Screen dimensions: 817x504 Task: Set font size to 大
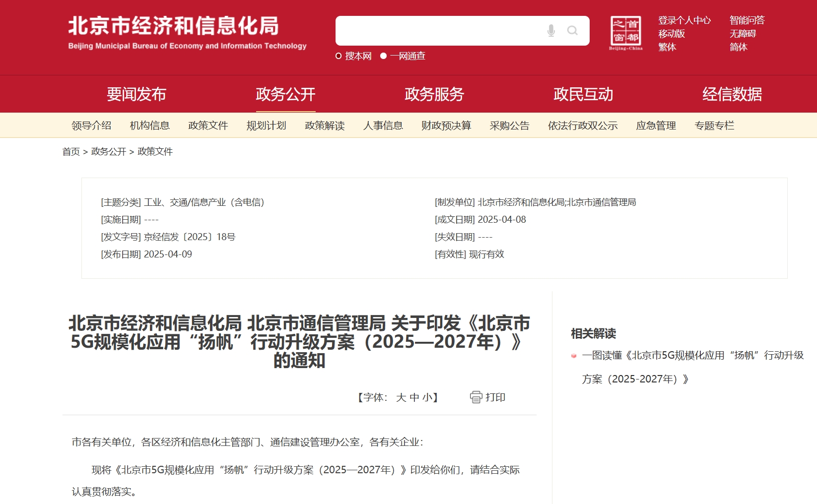[401, 397]
